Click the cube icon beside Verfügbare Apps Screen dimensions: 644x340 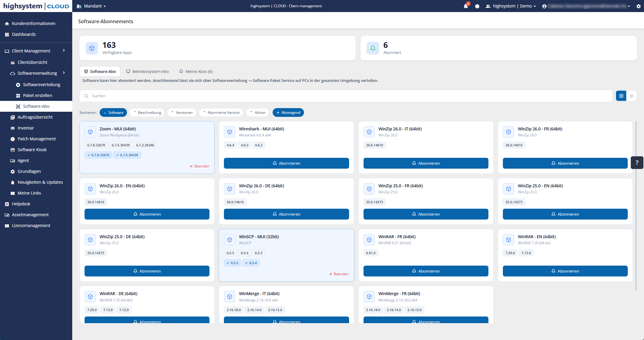point(92,48)
